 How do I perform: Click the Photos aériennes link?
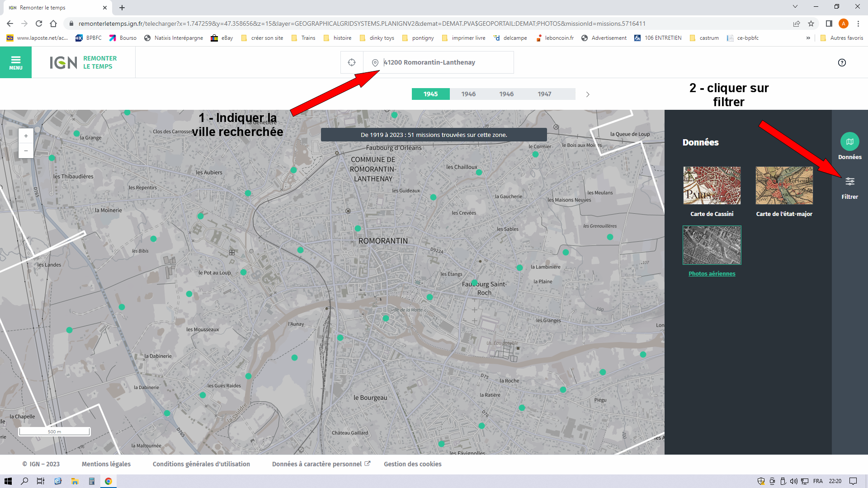[x=712, y=273]
